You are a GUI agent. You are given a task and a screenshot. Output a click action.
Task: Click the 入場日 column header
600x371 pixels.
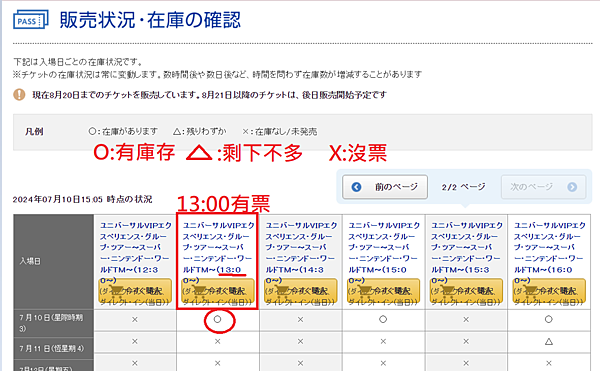tap(54, 262)
